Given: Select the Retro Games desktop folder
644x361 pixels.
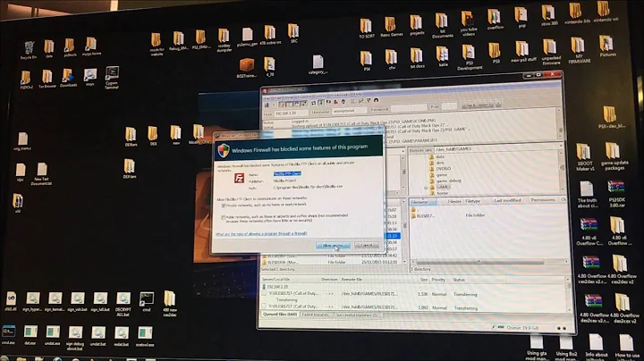Looking at the screenshot, I should tap(391, 27).
